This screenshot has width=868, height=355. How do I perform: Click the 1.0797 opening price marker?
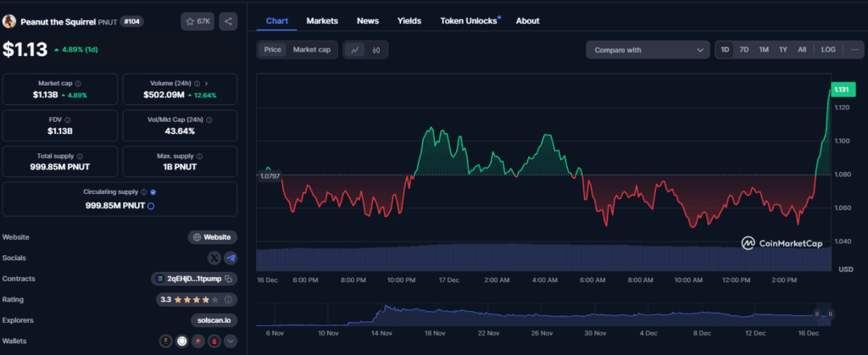pyautogui.click(x=269, y=176)
